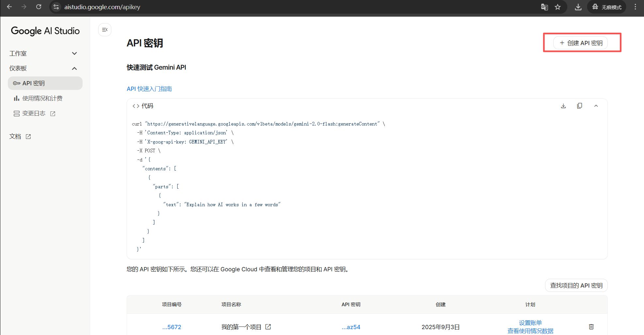Open API 快速入门指南 link
Screen dimensions: 644x335
pos(149,89)
